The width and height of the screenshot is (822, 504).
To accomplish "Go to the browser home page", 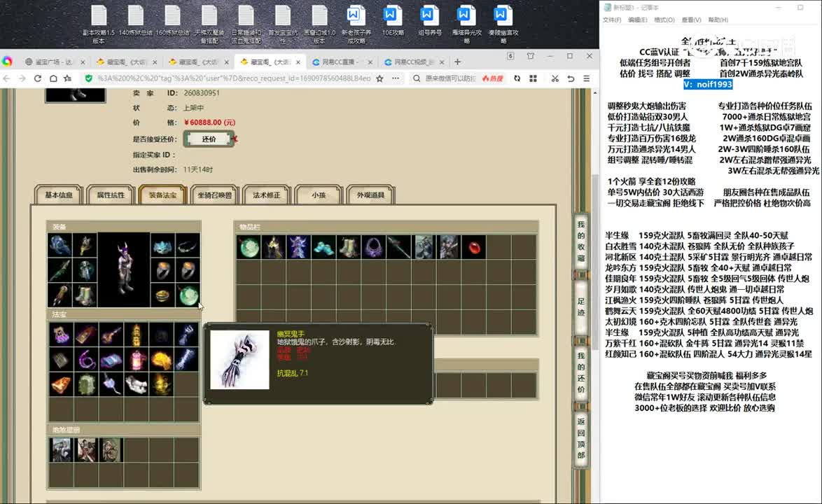I will (x=53, y=78).
